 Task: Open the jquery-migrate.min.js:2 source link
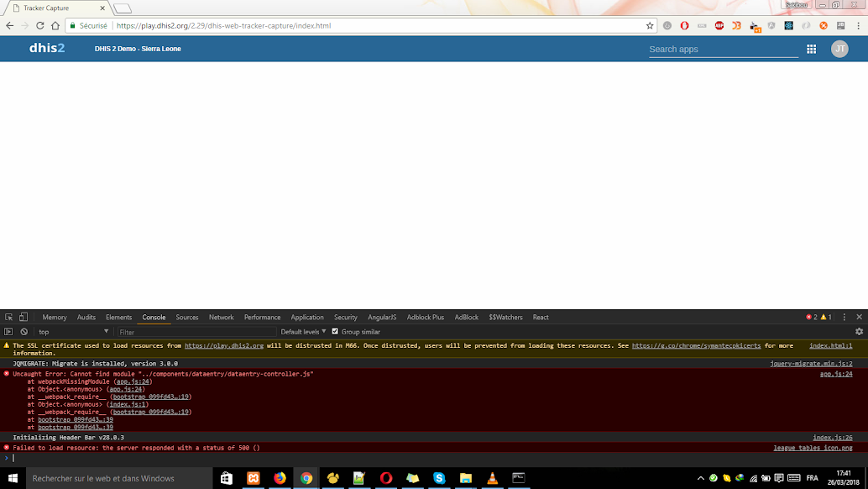point(811,363)
